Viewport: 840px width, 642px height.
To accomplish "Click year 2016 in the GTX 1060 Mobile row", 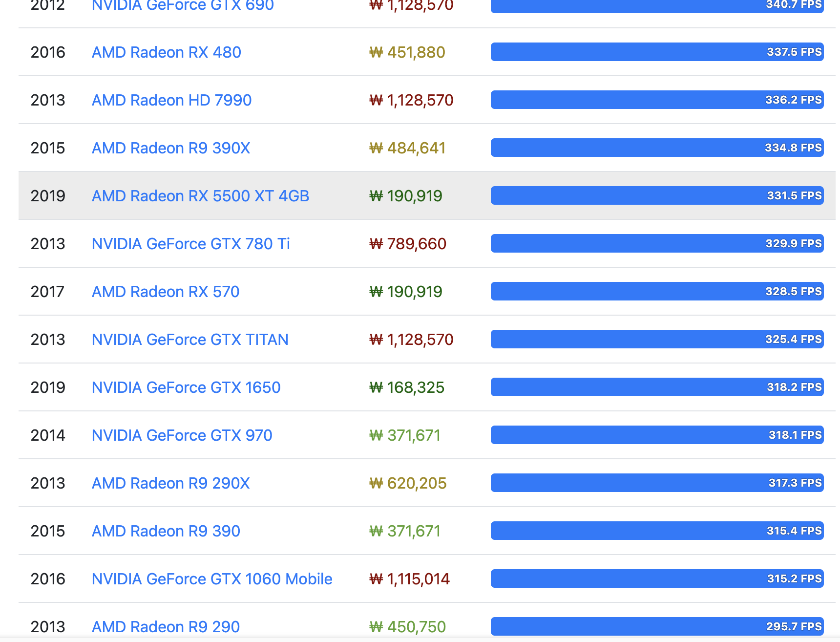I will pos(48,579).
